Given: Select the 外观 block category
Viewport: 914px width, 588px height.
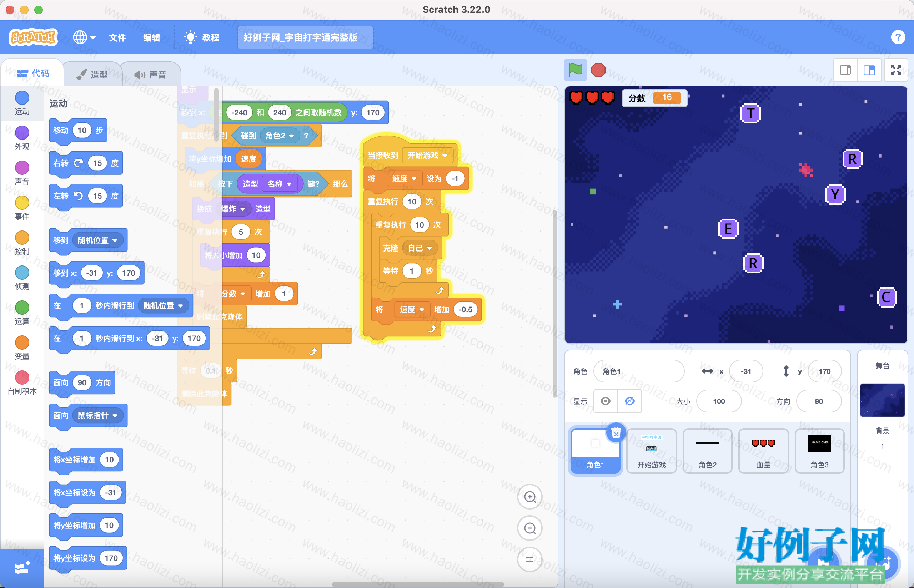Looking at the screenshot, I should pyautogui.click(x=22, y=138).
